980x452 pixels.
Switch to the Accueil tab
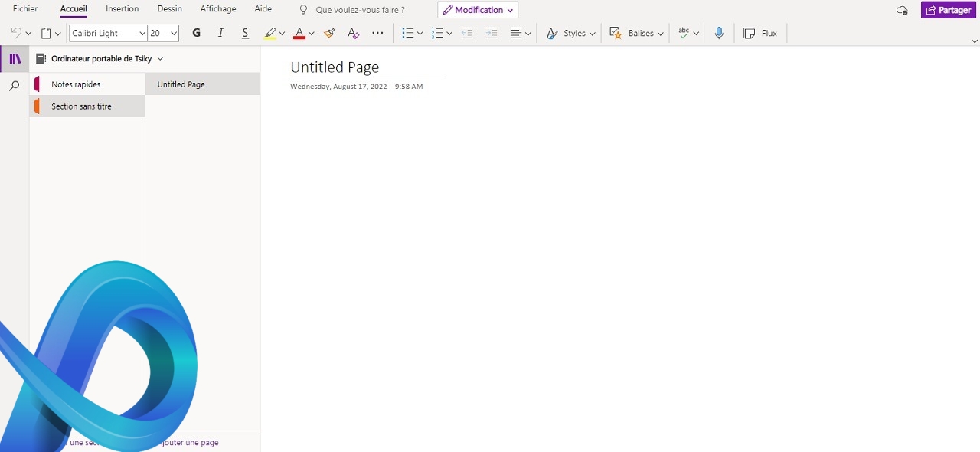[x=73, y=9]
